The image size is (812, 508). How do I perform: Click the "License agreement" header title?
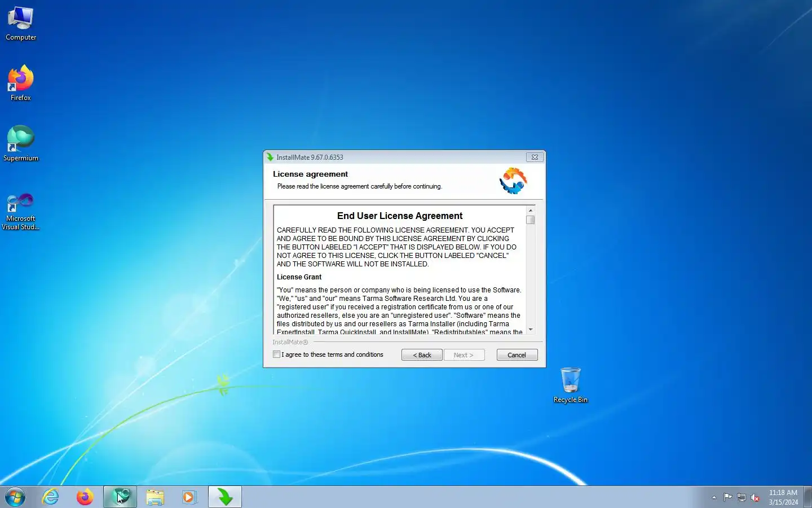(x=310, y=174)
